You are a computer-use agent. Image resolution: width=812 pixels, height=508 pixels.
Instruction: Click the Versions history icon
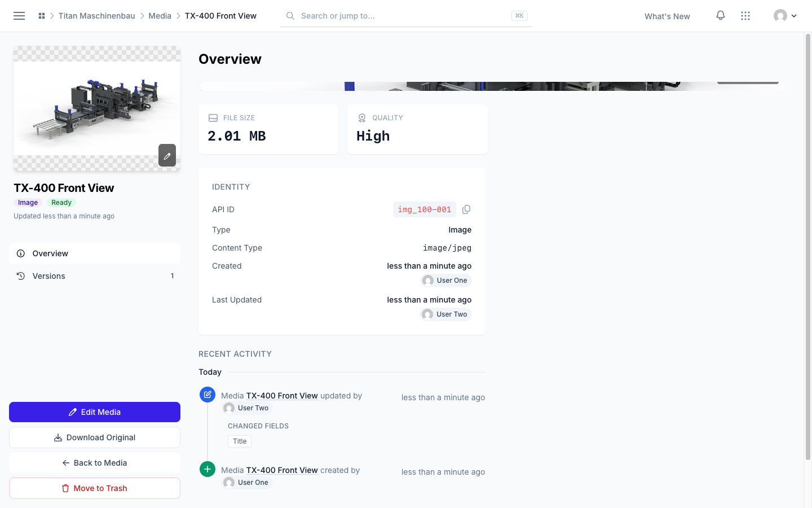(21, 276)
